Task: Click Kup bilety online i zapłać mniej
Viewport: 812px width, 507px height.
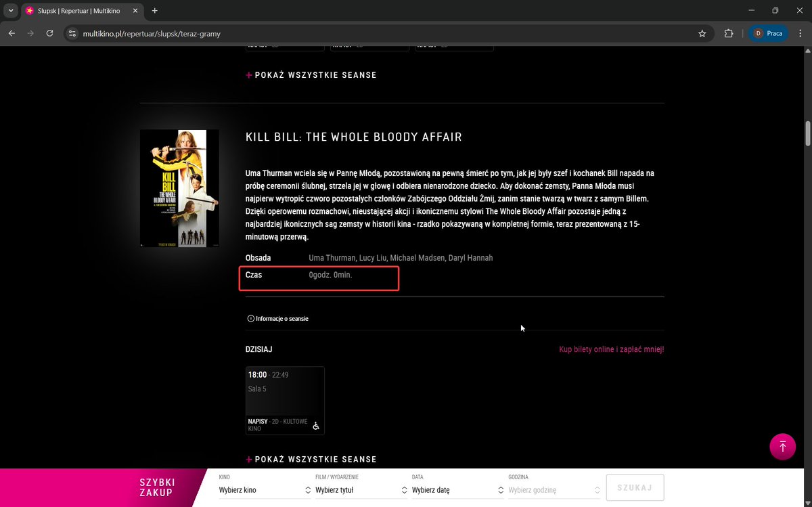Action: tap(612, 349)
